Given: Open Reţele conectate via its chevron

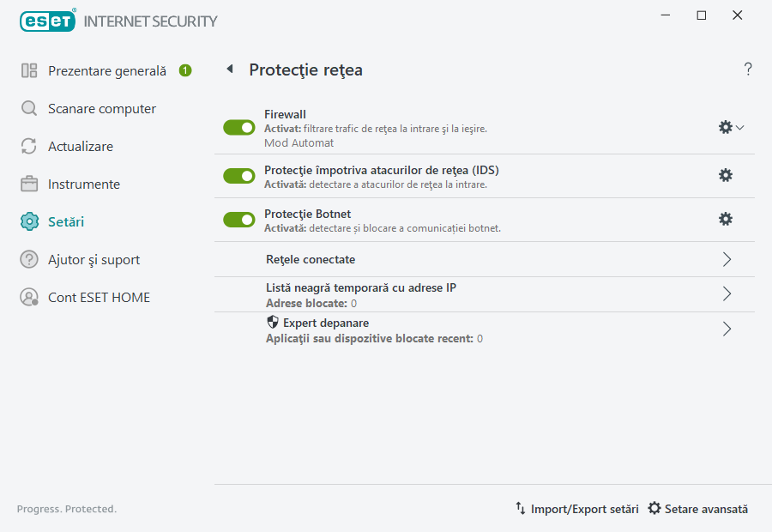Looking at the screenshot, I should [726, 258].
